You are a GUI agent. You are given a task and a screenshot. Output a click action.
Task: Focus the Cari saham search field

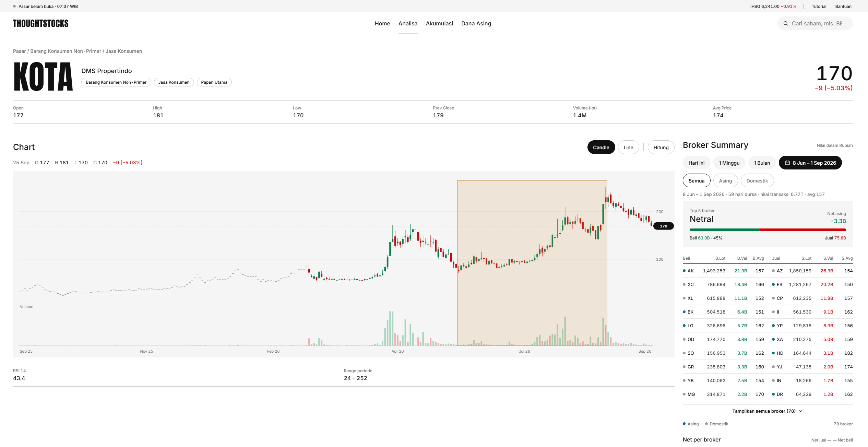pyautogui.click(x=815, y=23)
